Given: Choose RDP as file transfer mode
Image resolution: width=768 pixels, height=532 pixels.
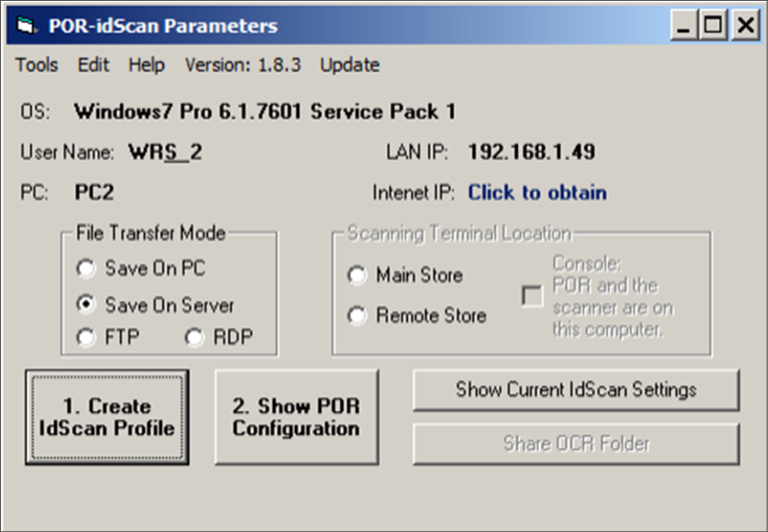Looking at the screenshot, I should (x=195, y=337).
